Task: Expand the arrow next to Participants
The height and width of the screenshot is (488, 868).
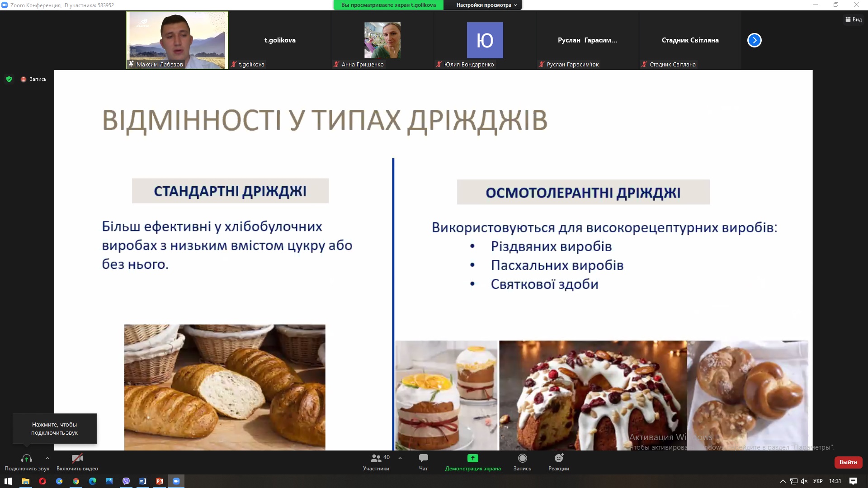Action: [400, 458]
